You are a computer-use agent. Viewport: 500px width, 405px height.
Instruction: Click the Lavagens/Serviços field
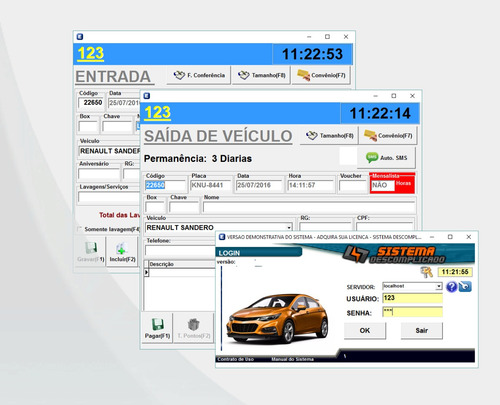click(x=109, y=197)
